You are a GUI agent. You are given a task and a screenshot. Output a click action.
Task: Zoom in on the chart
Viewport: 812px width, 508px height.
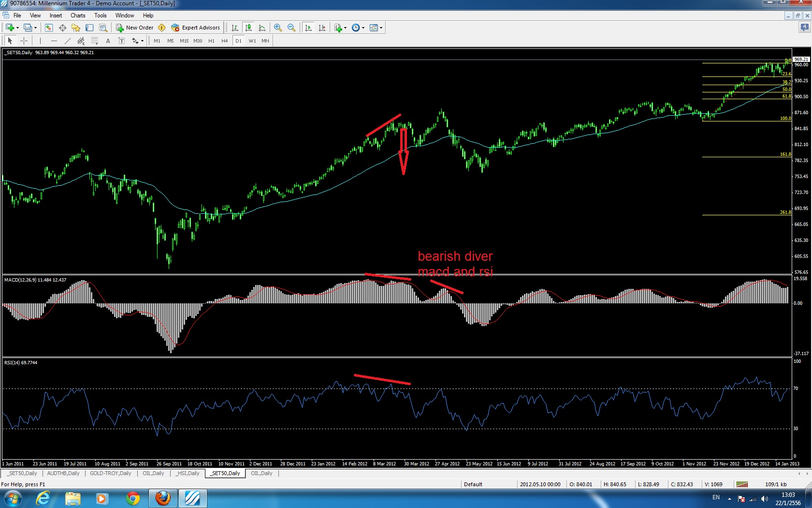(x=277, y=28)
